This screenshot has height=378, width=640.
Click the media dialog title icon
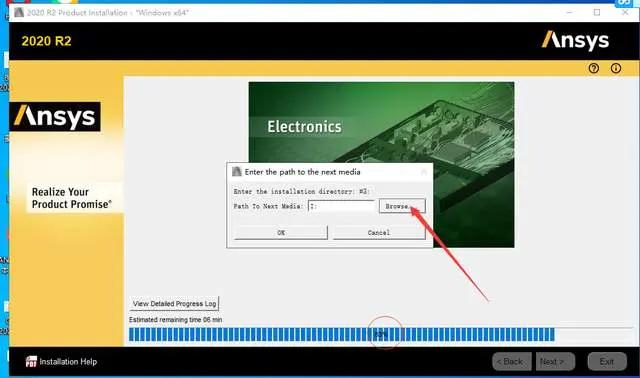pos(237,171)
